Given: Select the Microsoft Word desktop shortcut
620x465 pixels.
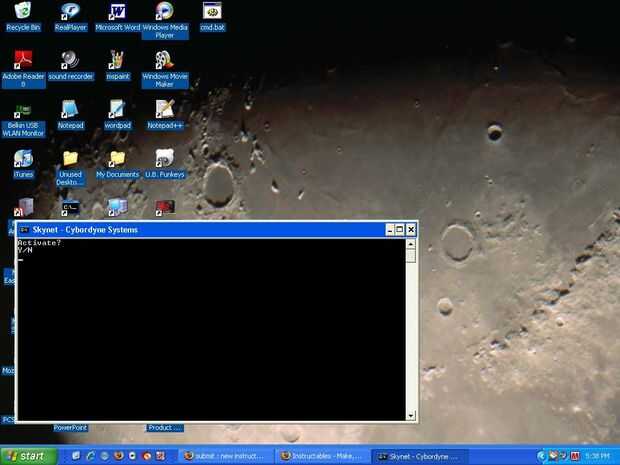Looking at the screenshot, I should pyautogui.click(x=117, y=17).
